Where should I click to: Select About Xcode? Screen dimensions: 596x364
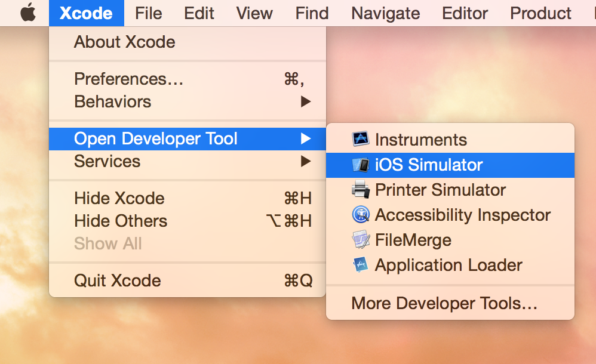pyautogui.click(x=125, y=42)
